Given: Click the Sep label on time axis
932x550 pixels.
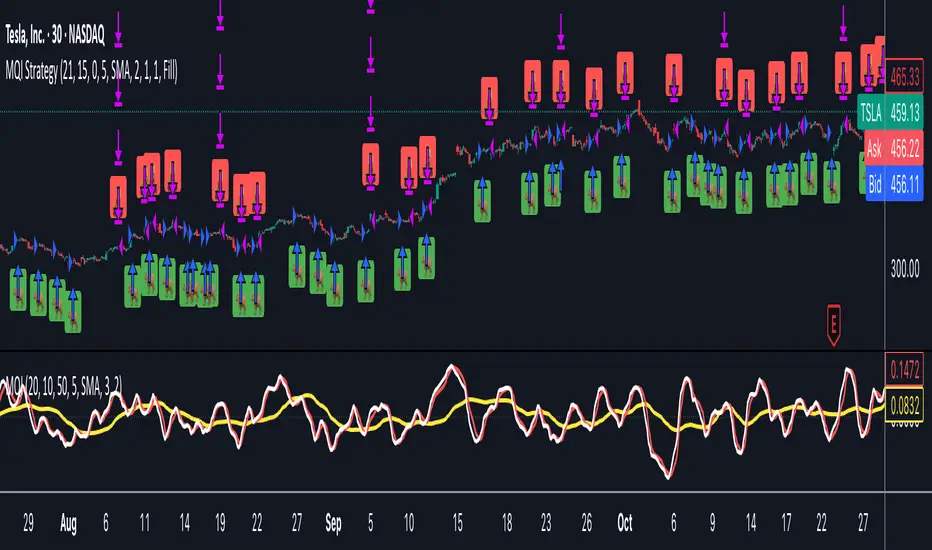Looking at the screenshot, I should pos(333,523).
